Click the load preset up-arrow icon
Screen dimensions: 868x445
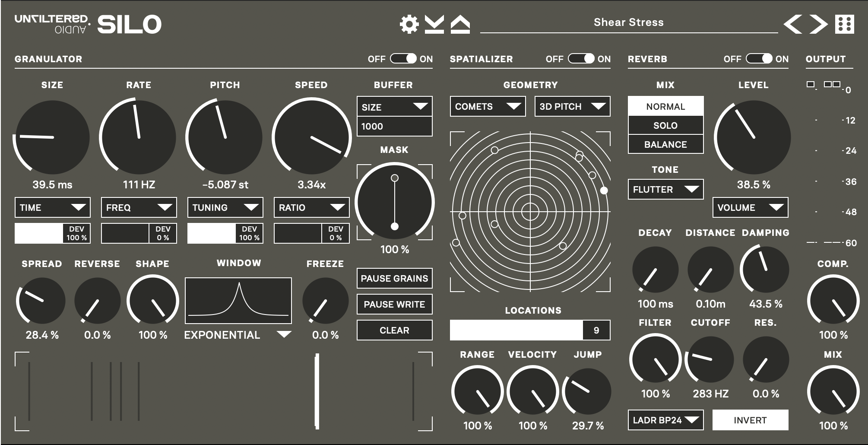[x=460, y=24]
